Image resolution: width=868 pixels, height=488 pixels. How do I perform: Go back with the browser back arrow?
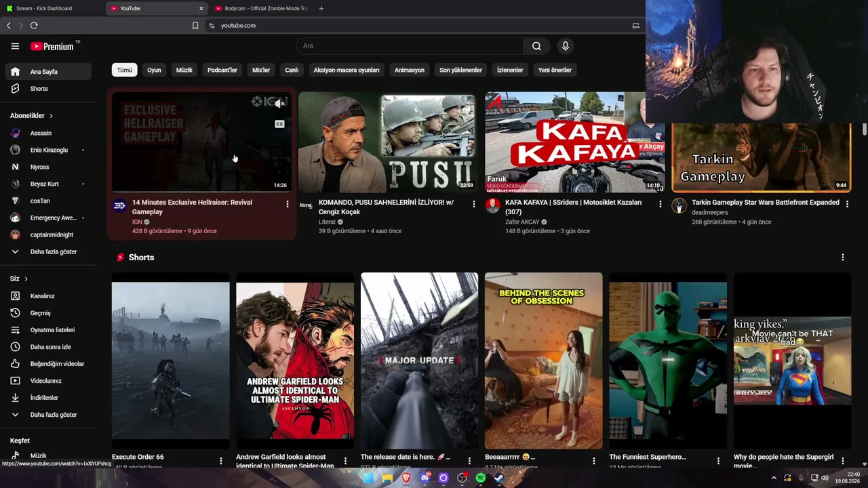[9, 26]
